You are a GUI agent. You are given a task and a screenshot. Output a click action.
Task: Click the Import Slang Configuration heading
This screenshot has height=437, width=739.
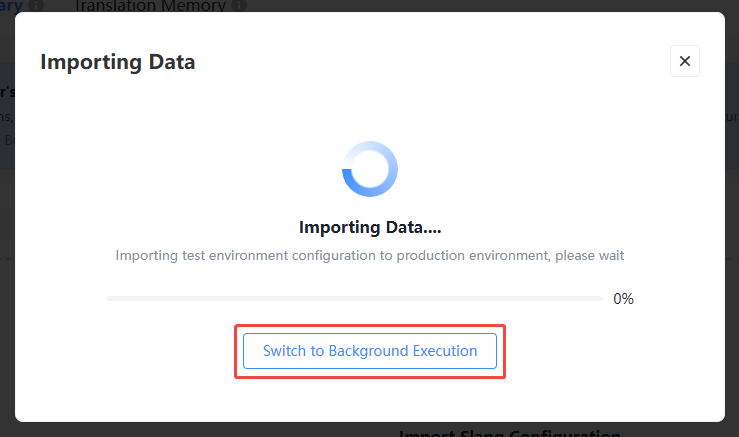tap(510, 433)
